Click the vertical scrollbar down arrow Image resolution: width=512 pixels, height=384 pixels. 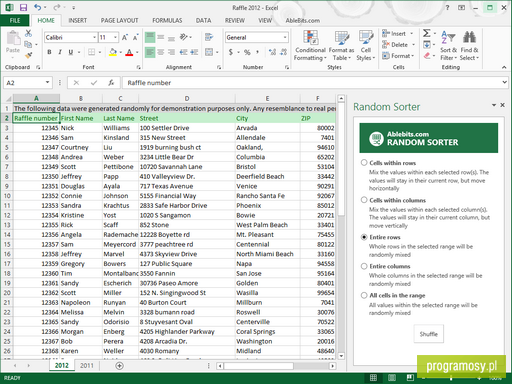341,356
